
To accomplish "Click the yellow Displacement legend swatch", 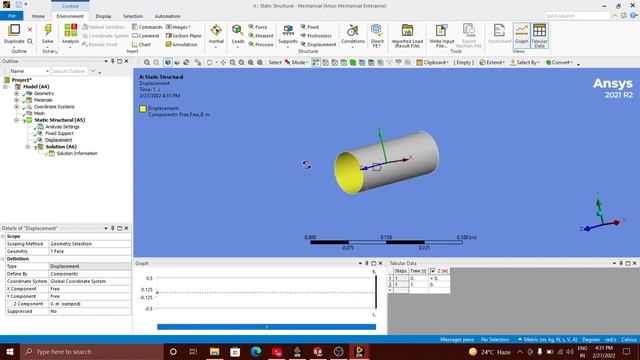I will [x=143, y=109].
